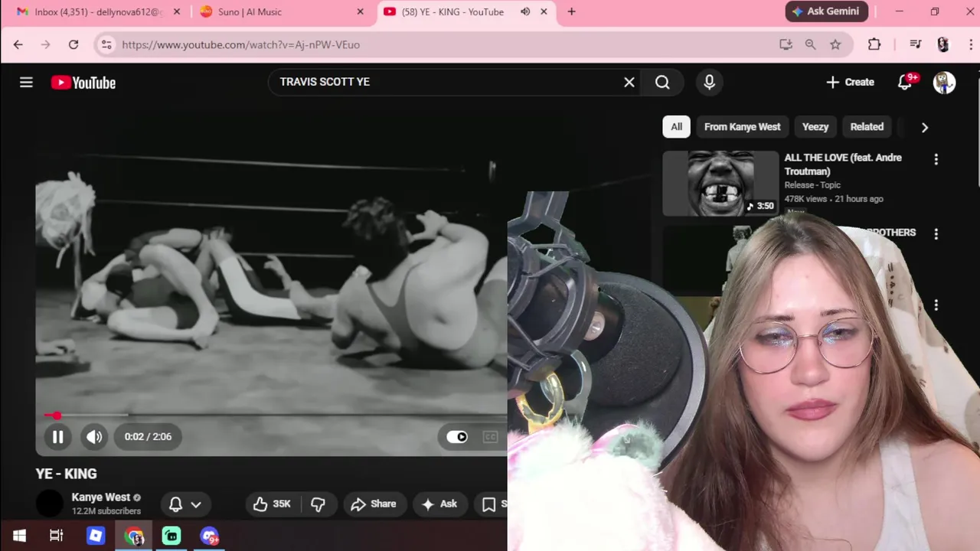Open Discord from the taskbar

(210, 536)
